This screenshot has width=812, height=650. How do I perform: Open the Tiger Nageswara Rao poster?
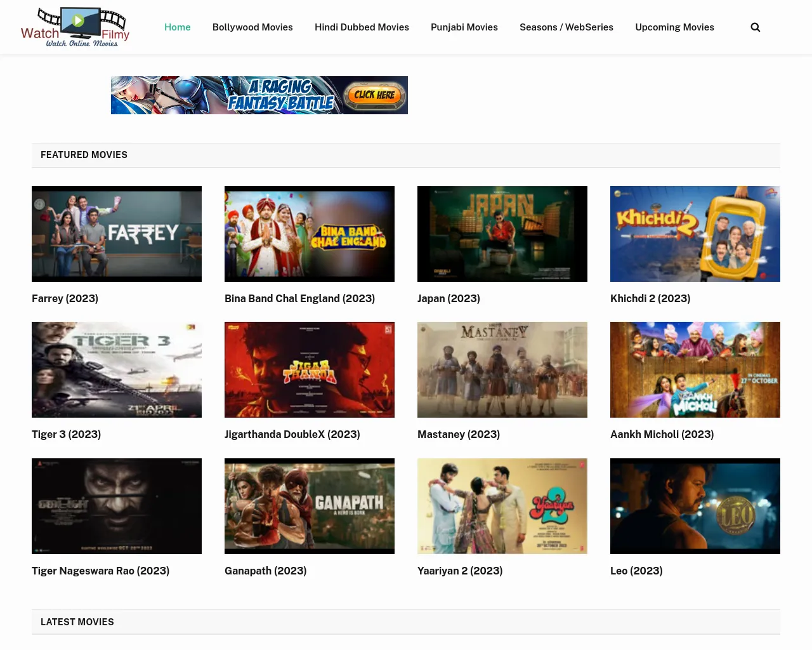click(x=117, y=506)
